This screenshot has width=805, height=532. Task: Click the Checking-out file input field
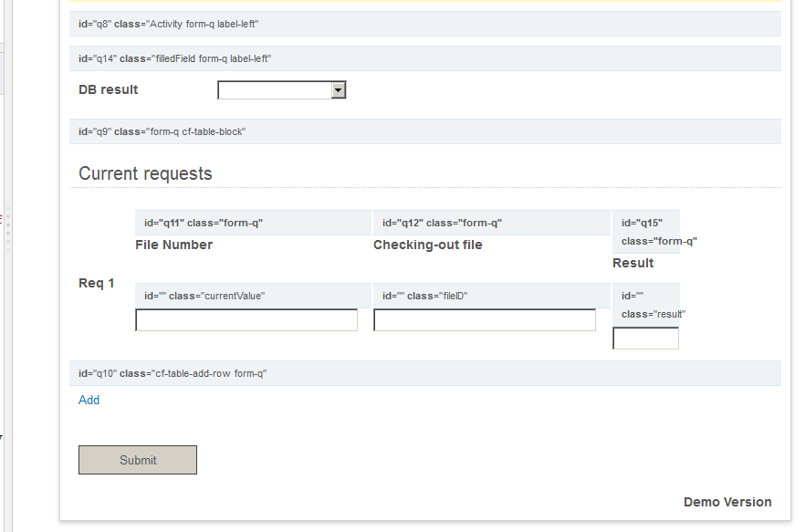[485, 320]
